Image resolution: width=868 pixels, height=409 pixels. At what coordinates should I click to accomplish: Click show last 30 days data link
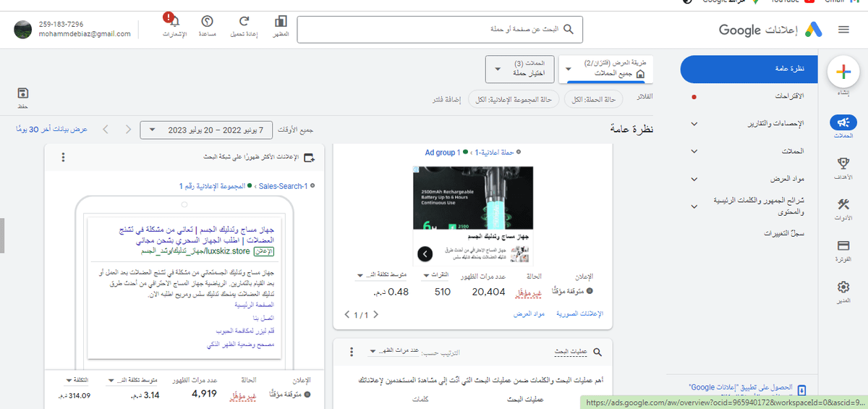tap(50, 130)
